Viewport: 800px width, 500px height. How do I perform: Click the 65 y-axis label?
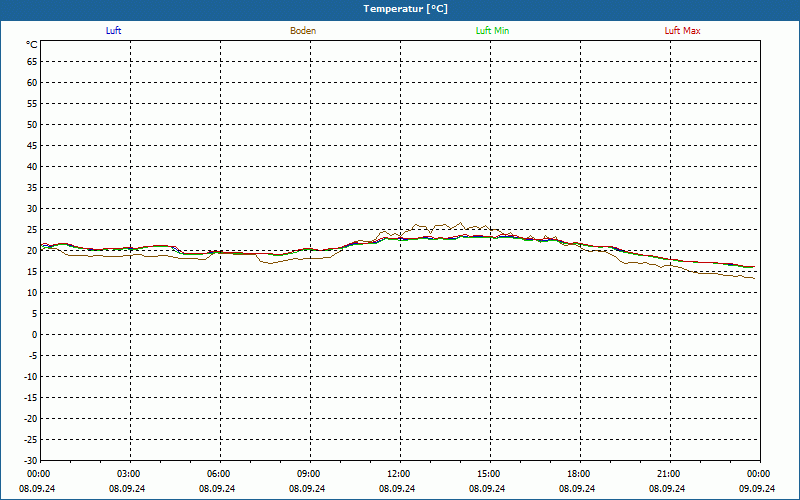[x=32, y=62]
